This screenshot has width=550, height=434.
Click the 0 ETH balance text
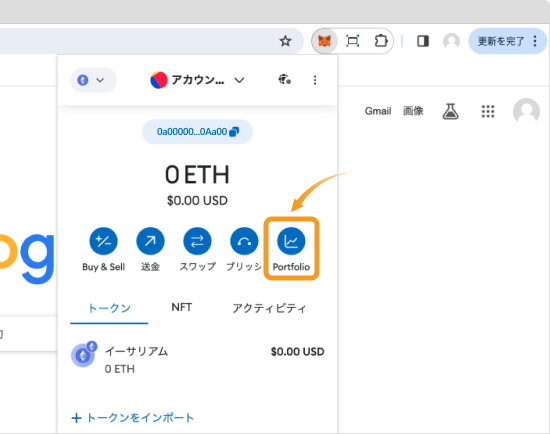197,175
